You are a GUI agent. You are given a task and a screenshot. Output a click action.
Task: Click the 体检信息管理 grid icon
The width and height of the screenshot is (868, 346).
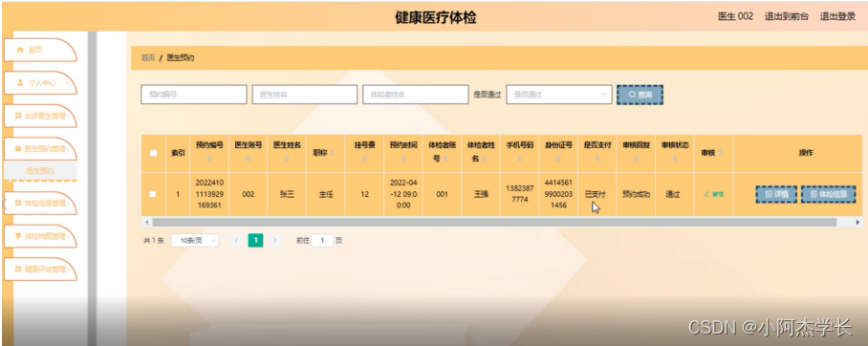(18, 204)
